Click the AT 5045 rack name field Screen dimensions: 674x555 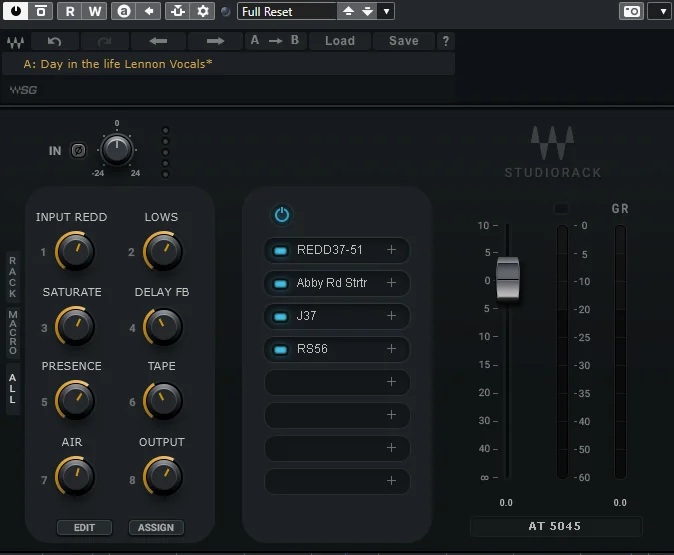pyautogui.click(x=556, y=526)
